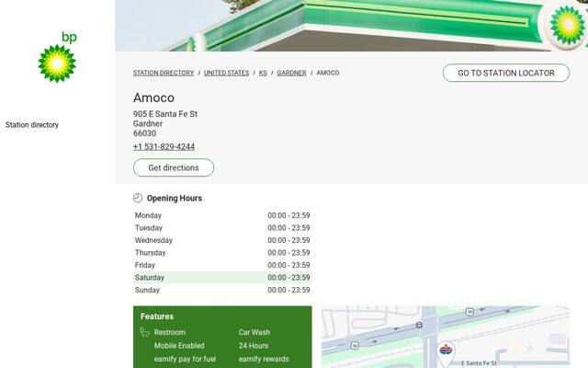Click the bp helios logo on the canopy image
The image size is (588, 368).
coord(567,25)
